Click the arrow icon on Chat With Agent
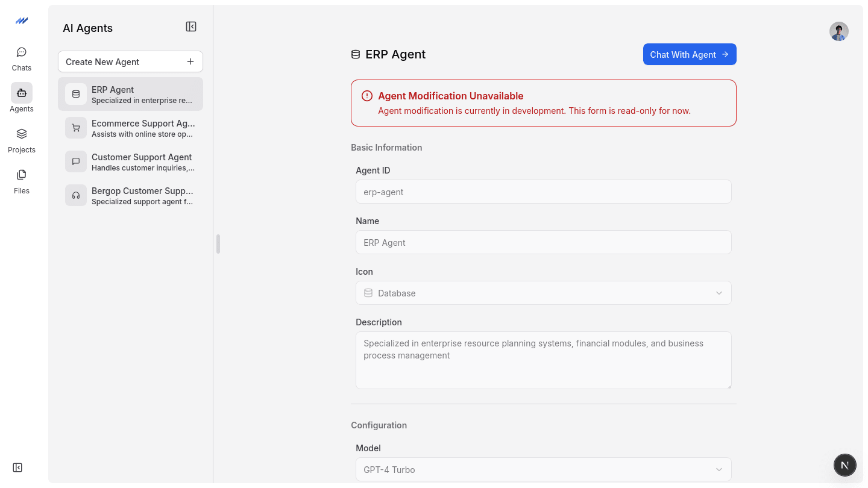This screenshot has height=488, width=868. tap(725, 54)
